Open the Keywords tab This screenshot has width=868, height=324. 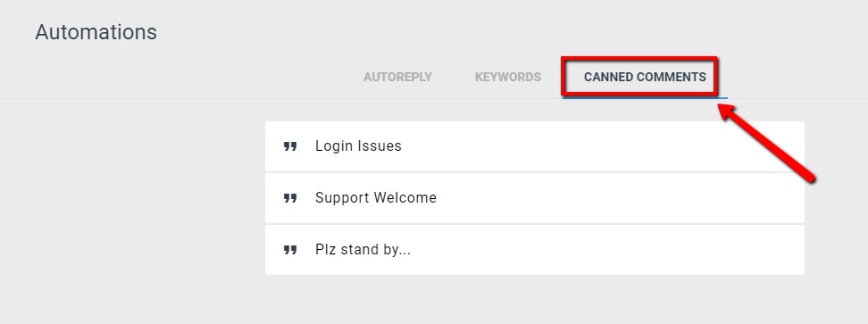click(x=507, y=78)
